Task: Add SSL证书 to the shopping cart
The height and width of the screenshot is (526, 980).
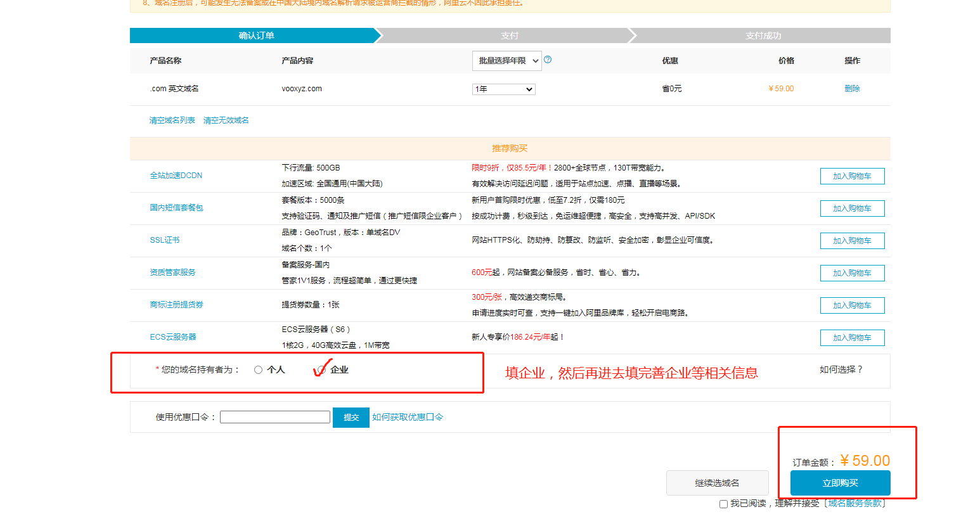Action: click(x=852, y=240)
